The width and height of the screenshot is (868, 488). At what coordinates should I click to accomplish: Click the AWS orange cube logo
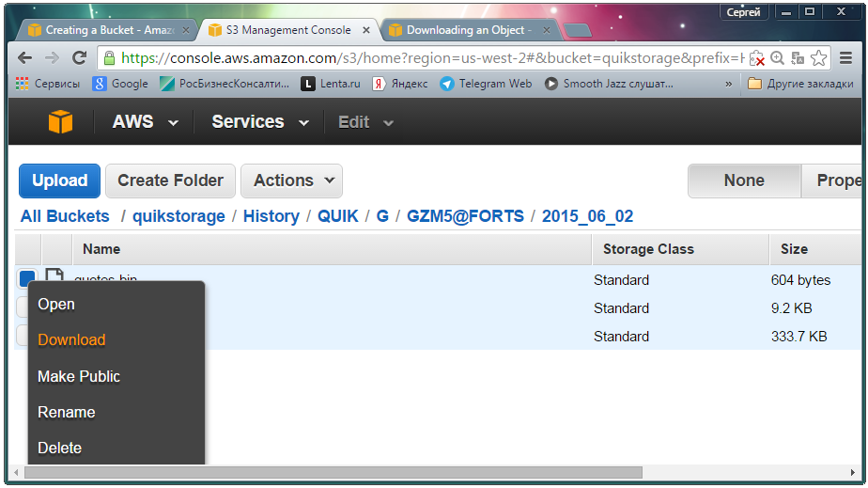[60, 121]
